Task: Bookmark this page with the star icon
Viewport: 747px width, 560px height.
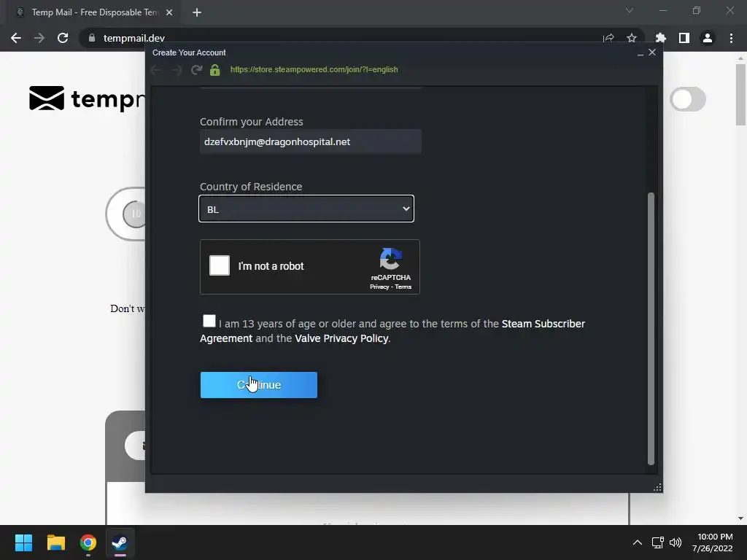Action: click(x=632, y=38)
